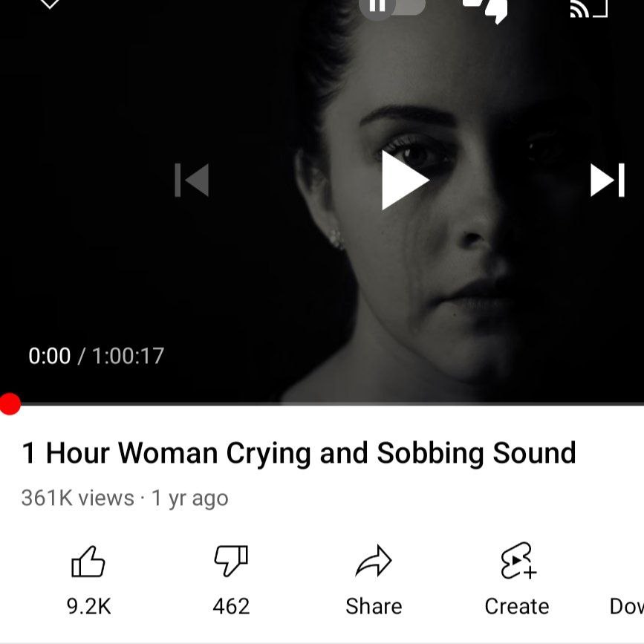Click the Share arrow icon

click(x=374, y=561)
